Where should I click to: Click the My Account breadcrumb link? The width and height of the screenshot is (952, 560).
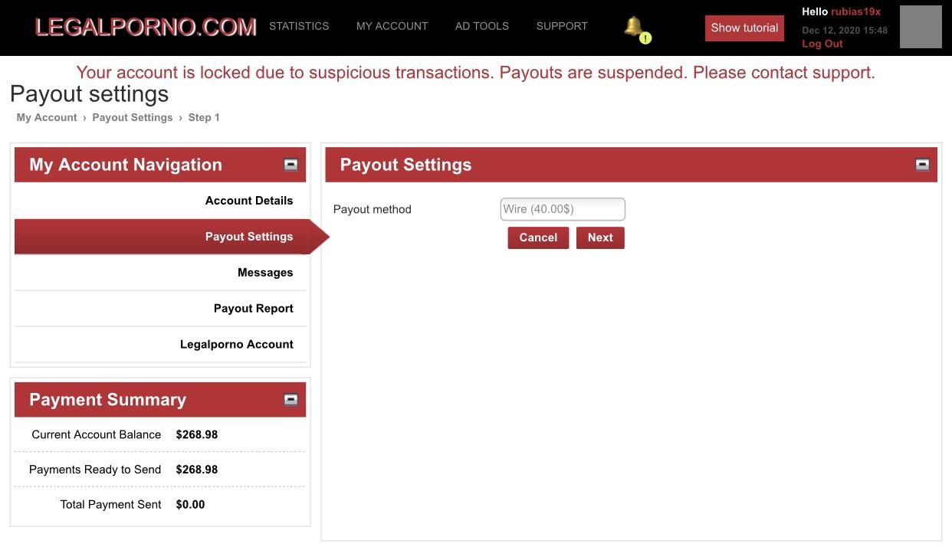(x=47, y=117)
